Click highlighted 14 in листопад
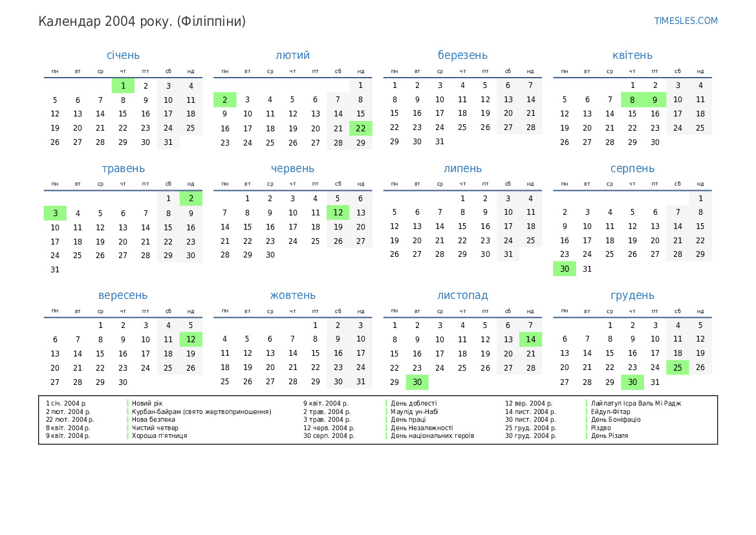This screenshot has height=535, width=756. (x=530, y=339)
